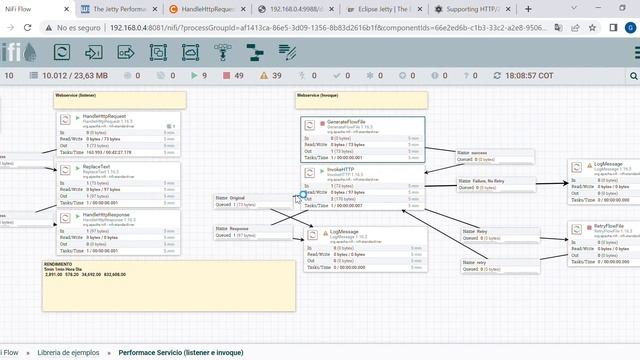The width and height of the screenshot is (640, 360).
Task: Select the 'Webservice (listener)' label
Action: (x=120, y=100)
